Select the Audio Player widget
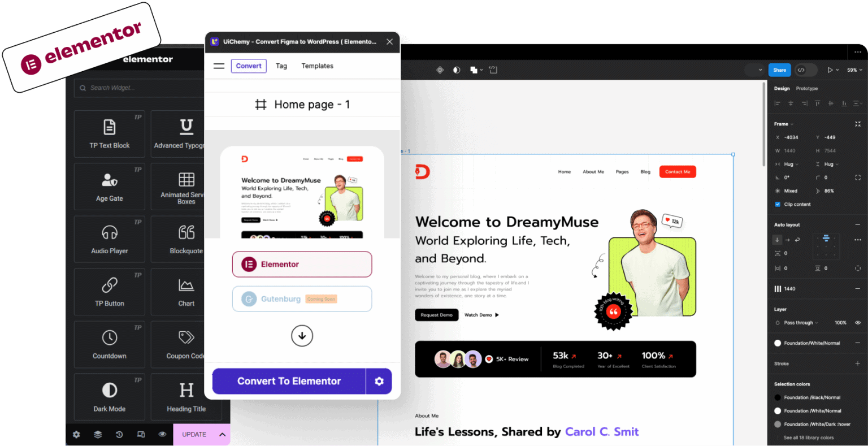This screenshot has width=868, height=446. [109, 239]
